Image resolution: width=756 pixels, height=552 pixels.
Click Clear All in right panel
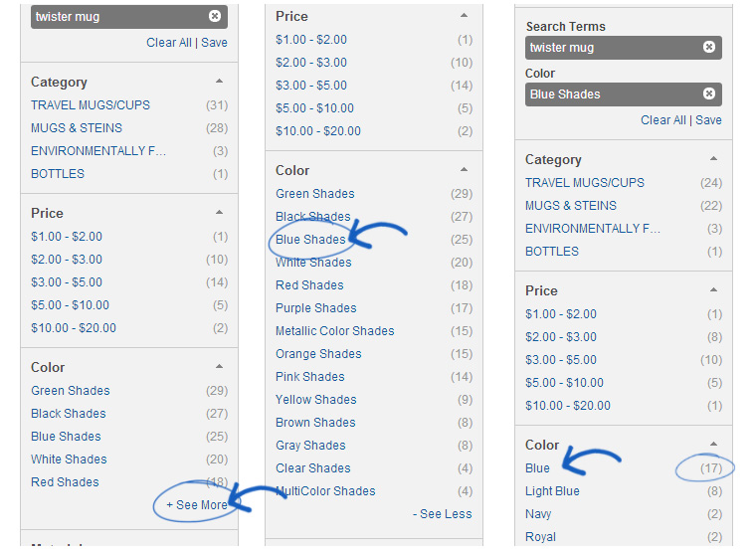point(662,120)
